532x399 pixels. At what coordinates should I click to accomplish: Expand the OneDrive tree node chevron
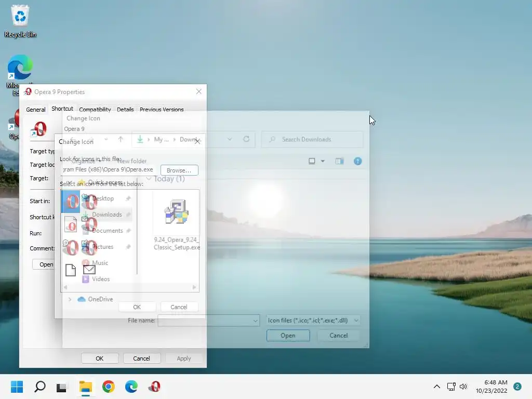[70, 299]
